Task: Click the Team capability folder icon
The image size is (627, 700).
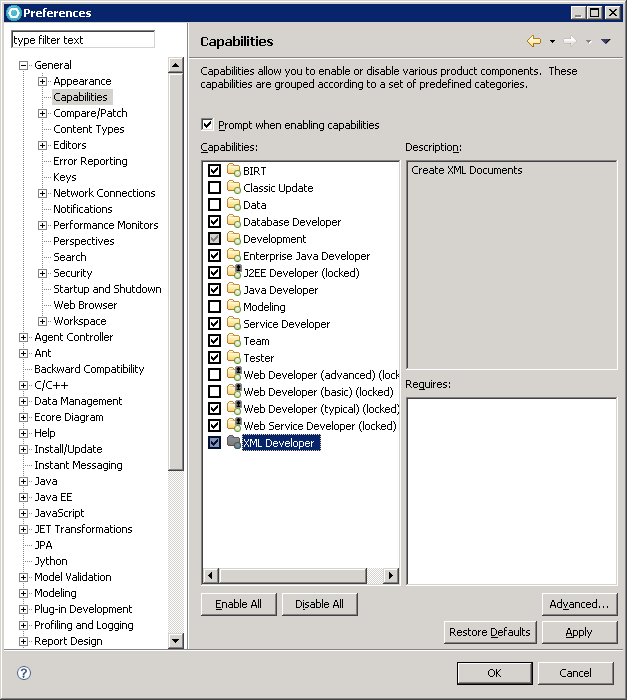Action: tap(233, 341)
